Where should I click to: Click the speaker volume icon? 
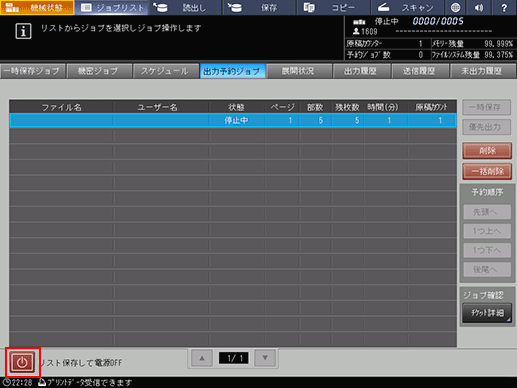[x=479, y=7]
